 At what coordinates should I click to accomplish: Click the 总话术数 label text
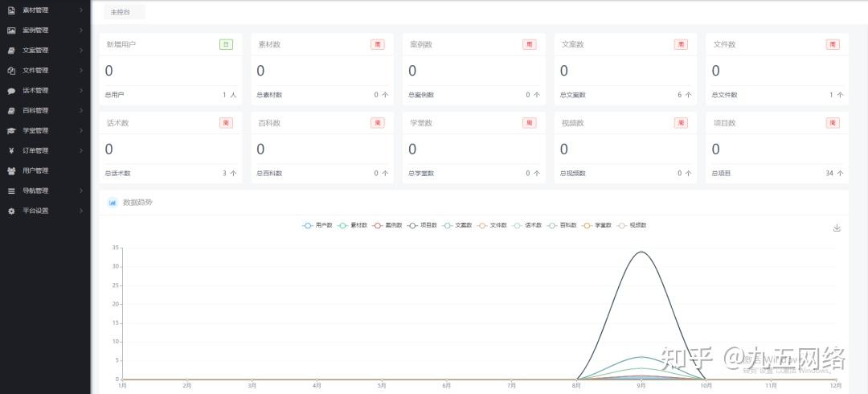point(117,174)
